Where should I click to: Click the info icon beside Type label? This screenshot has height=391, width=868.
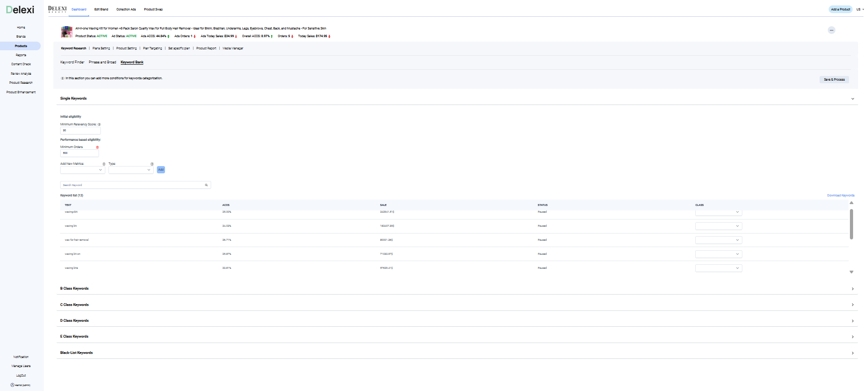(x=152, y=164)
